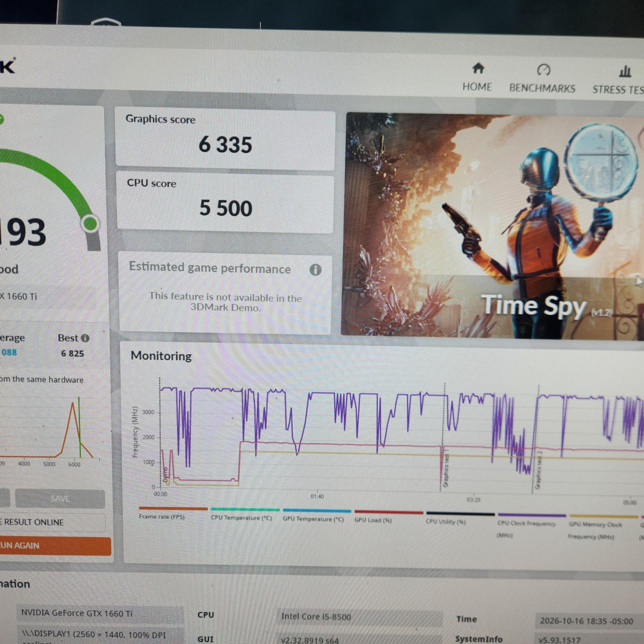644x644 pixels.
Task: Click the score distribution chart
Action: pos(50,430)
